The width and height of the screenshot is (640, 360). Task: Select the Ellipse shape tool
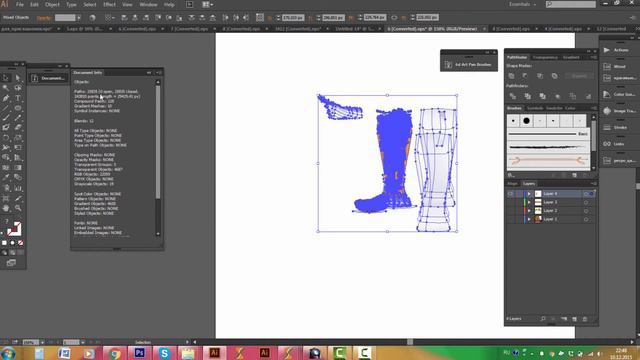(x=18, y=108)
